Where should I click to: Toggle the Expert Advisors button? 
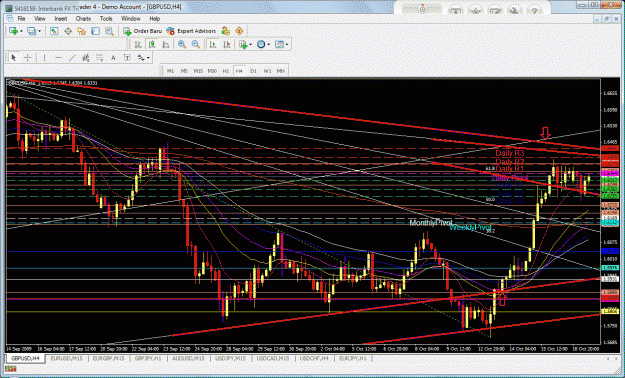point(191,31)
